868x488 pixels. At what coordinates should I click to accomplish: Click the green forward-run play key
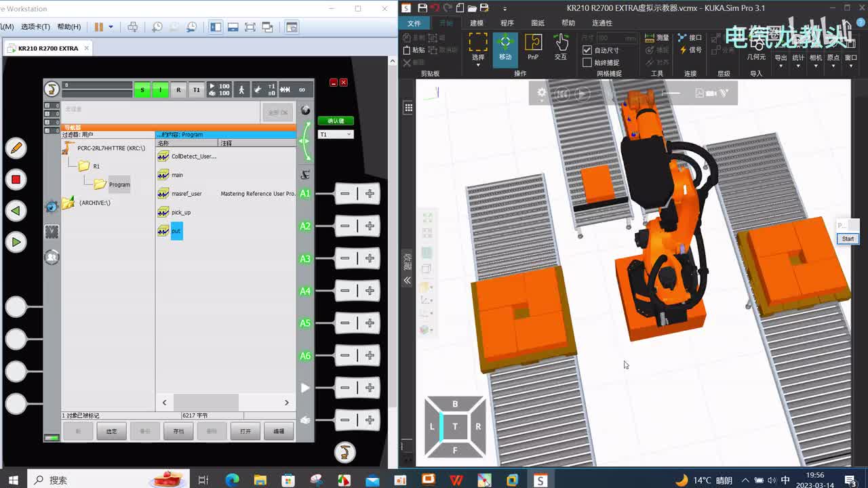(16, 242)
